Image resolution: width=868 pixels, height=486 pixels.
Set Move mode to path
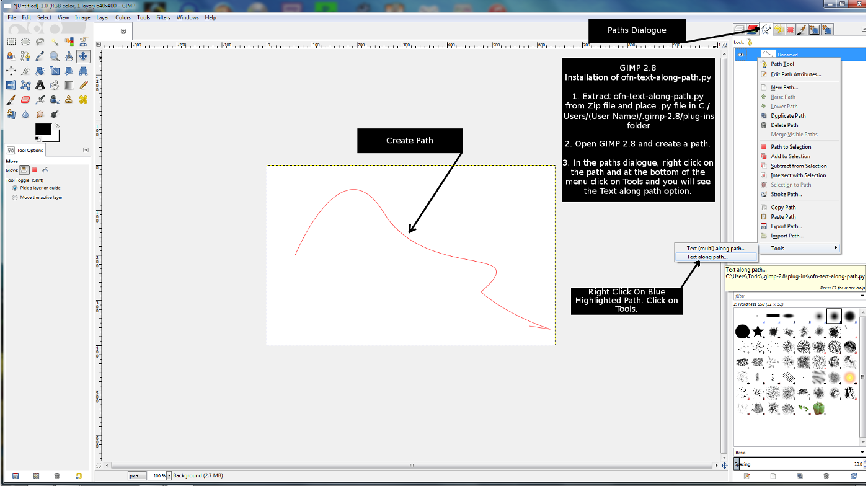click(45, 169)
